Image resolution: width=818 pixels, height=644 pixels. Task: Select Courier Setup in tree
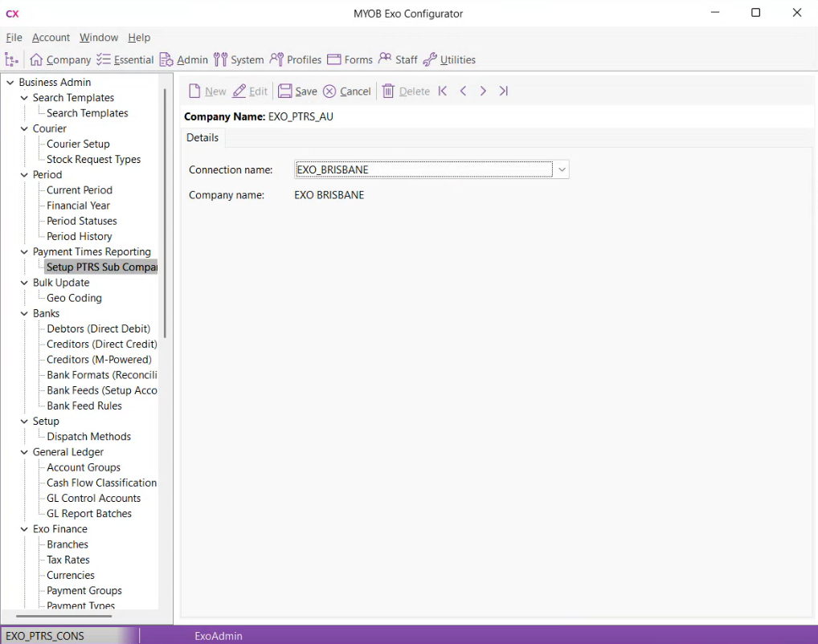pos(78,144)
